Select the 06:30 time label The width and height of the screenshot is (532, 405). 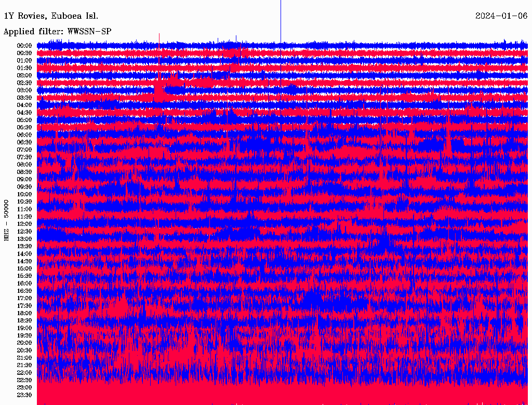coord(24,142)
